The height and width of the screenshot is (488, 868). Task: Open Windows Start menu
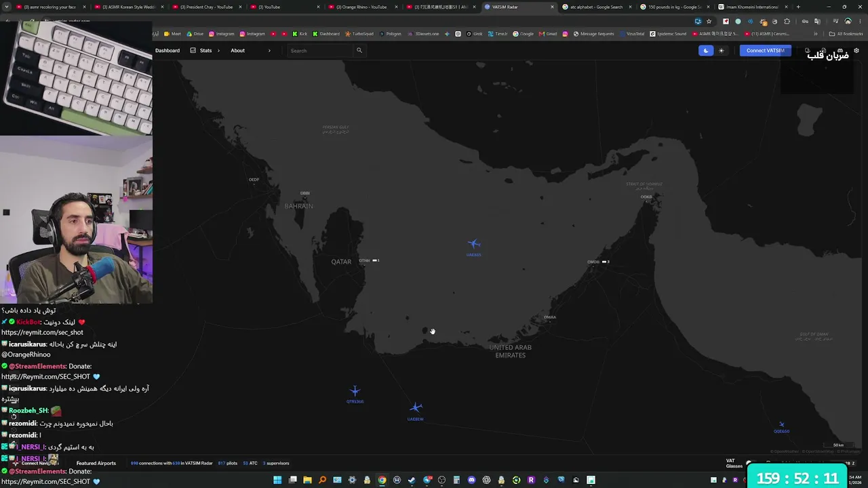coord(277,480)
